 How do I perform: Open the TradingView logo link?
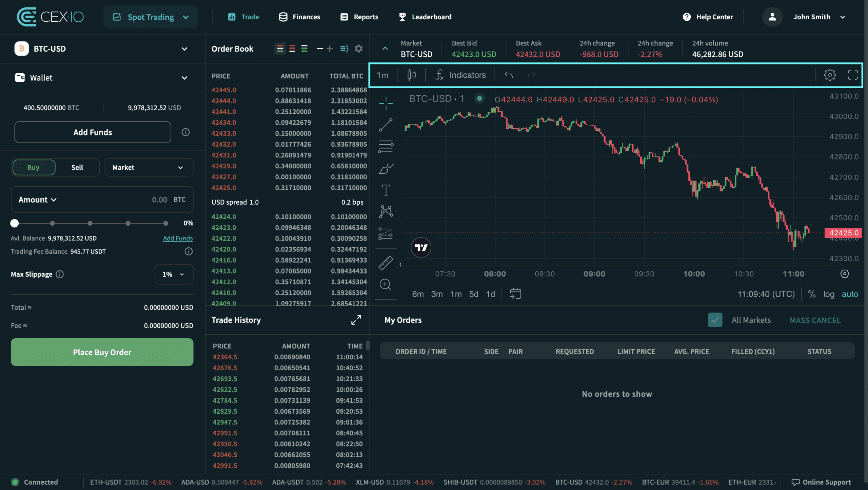point(421,248)
